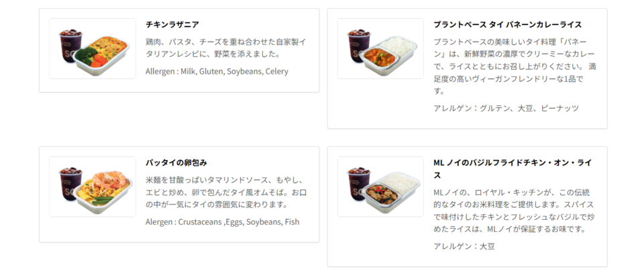Screen dimensions: 644x279
Task: Click the broccoli in chicken lasagna tray
Action: point(85,56)
